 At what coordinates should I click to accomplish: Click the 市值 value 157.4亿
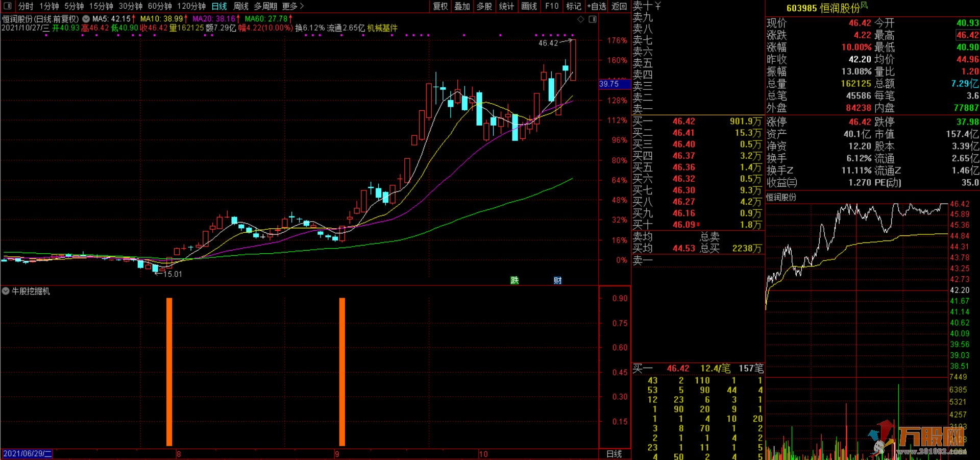coord(962,134)
